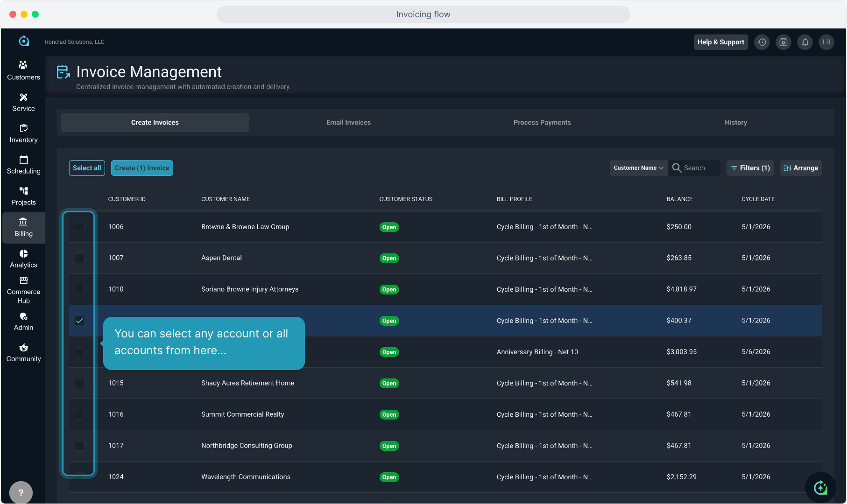
Task: Open the Commerce Hub section
Action: [23, 290]
